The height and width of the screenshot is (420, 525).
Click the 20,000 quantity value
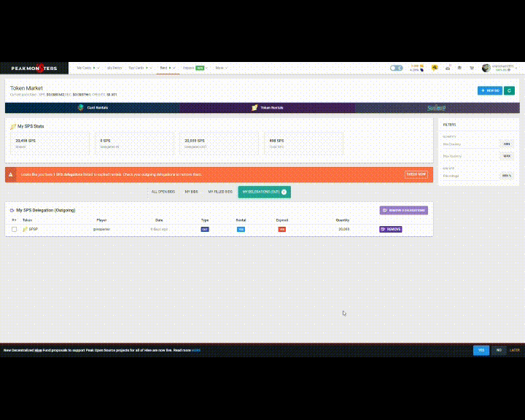pyautogui.click(x=344, y=230)
